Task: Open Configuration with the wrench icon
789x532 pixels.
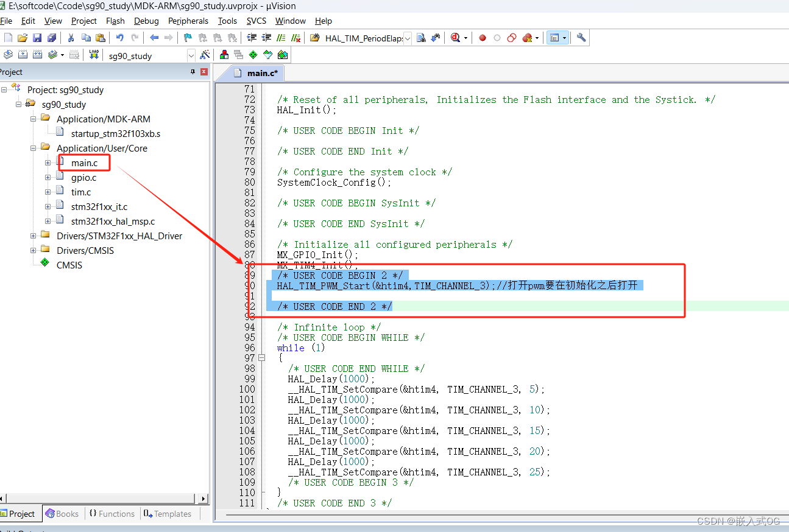Action: tap(581, 38)
